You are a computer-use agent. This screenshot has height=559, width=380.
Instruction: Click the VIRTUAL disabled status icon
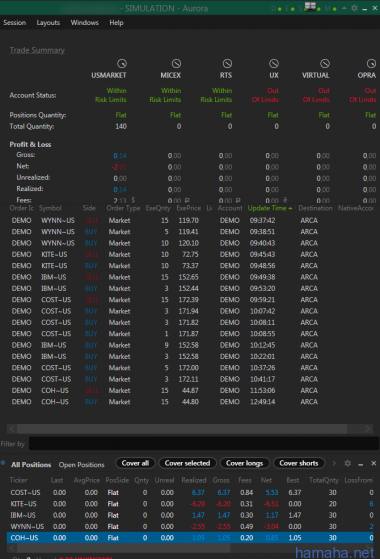325,64
